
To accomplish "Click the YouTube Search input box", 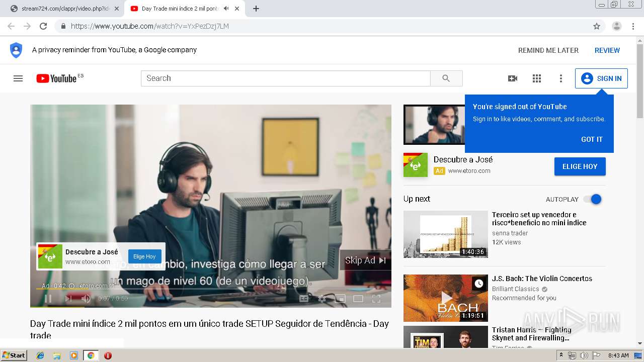I will (x=286, y=78).
